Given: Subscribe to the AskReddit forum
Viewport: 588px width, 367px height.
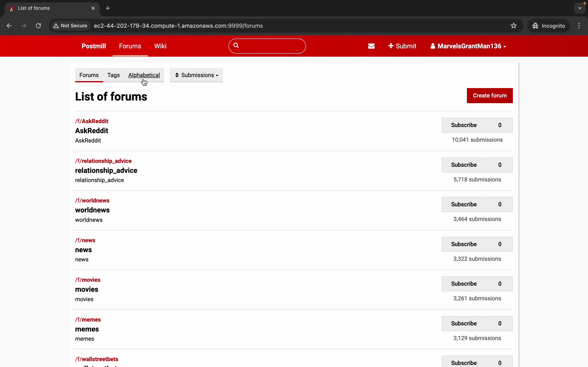Looking at the screenshot, I should click(x=464, y=125).
